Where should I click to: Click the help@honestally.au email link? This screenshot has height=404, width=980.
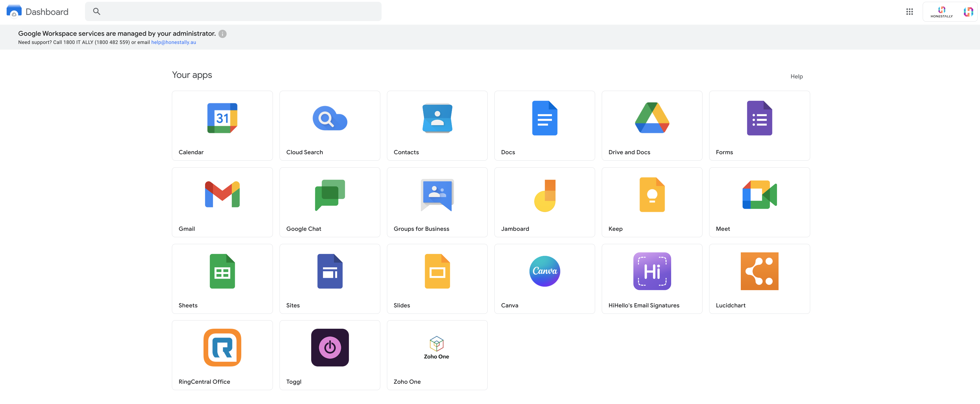[173, 42]
